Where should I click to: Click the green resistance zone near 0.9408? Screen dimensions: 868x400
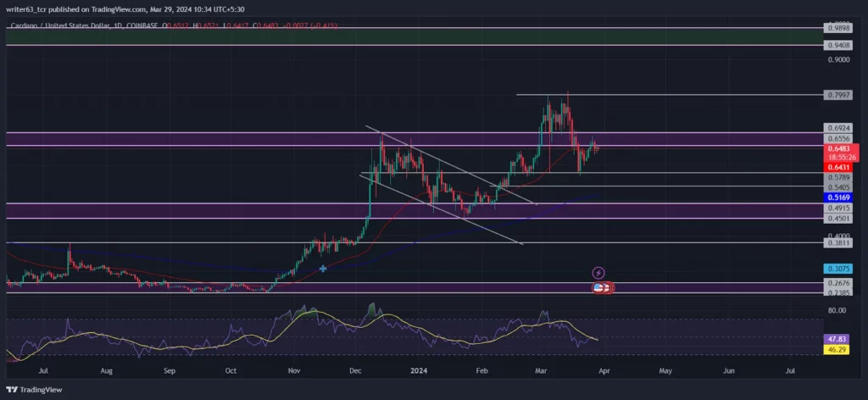pyautogui.click(x=414, y=36)
